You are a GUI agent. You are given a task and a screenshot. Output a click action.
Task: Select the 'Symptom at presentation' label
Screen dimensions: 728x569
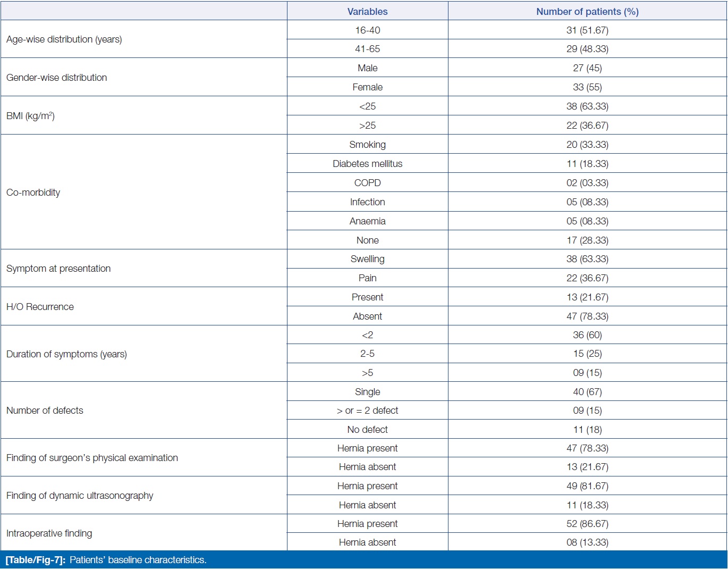click(x=58, y=269)
